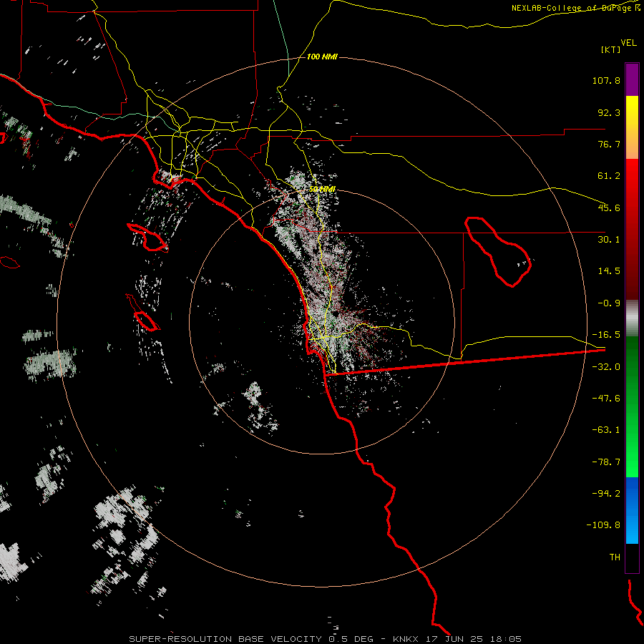The width and height of the screenshot is (644, 644).
Task: Pick the gray near-zero segment of the color bar
Action: [632, 318]
